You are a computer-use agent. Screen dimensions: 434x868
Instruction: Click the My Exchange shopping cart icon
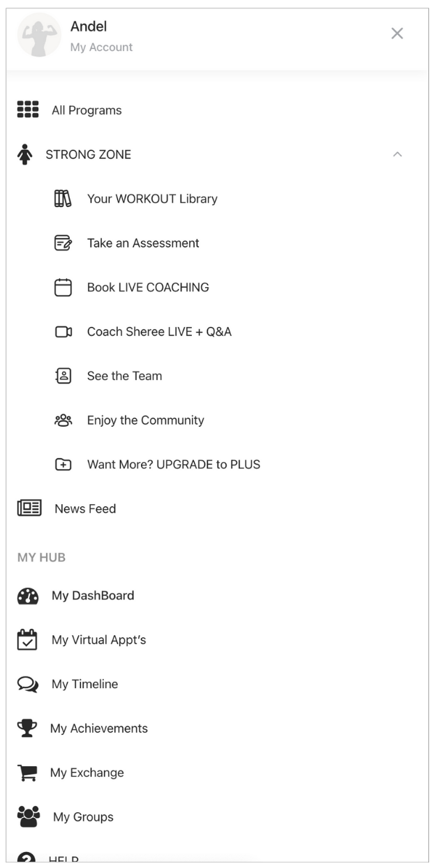pos(27,772)
